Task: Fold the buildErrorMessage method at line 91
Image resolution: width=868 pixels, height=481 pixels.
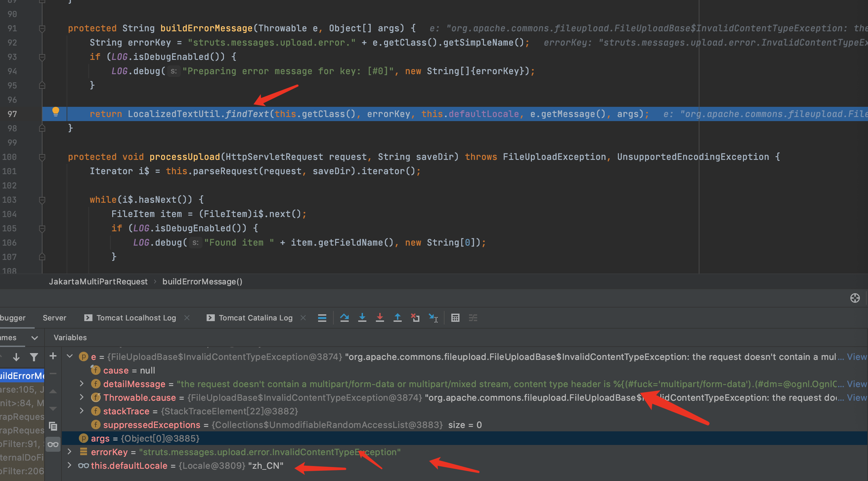Action: tap(42, 29)
